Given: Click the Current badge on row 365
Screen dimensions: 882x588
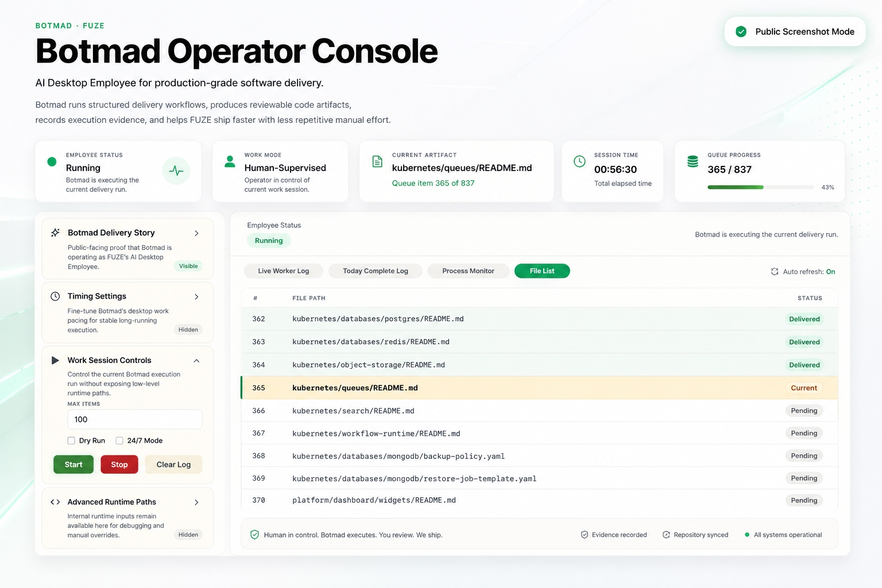Looking at the screenshot, I should [x=804, y=388].
